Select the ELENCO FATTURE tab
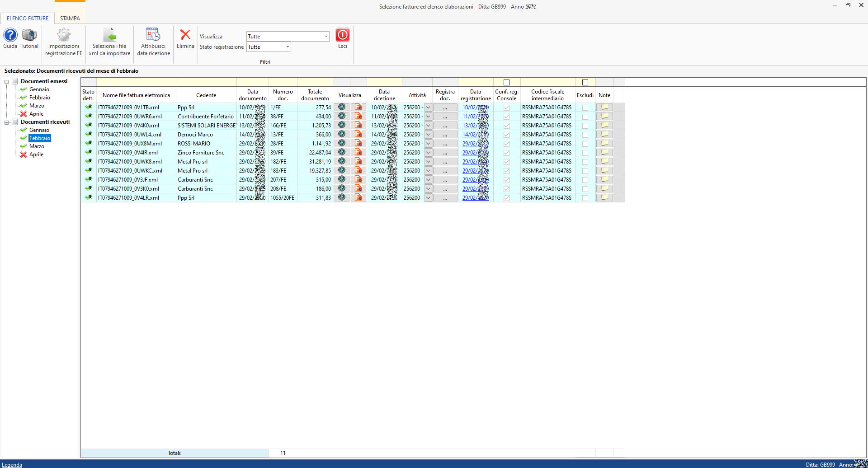The width and height of the screenshot is (868, 468). pyautogui.click(x=28, y=19)
